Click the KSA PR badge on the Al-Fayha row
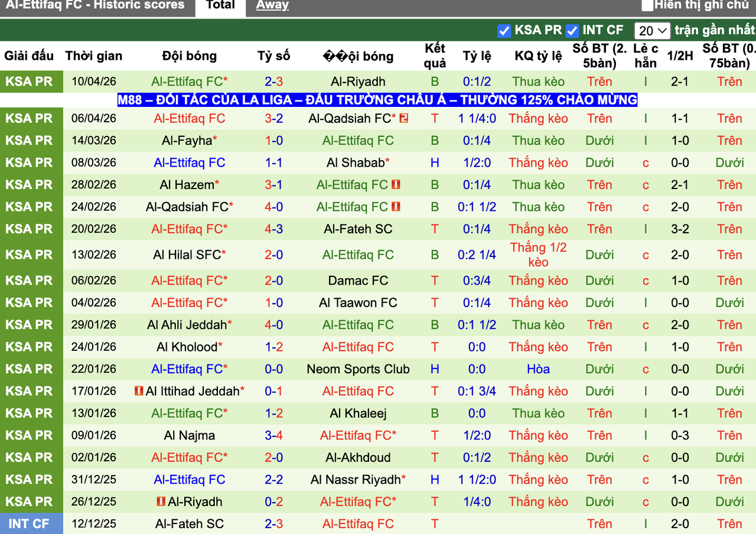756x534 pixels. 31,141
